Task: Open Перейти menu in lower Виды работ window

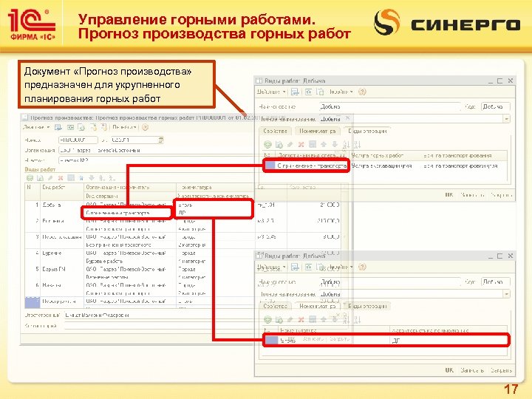Action: (341, 267)
